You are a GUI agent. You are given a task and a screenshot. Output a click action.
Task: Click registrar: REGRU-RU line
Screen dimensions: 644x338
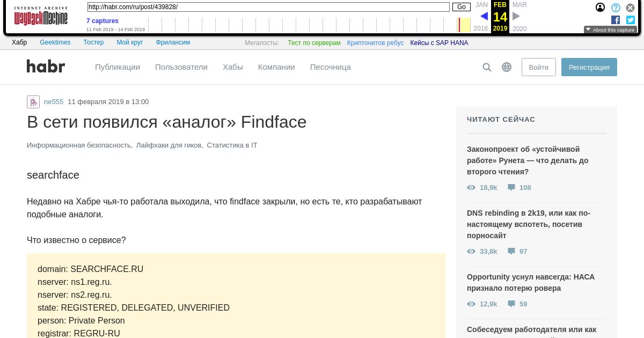pos(79,334)
